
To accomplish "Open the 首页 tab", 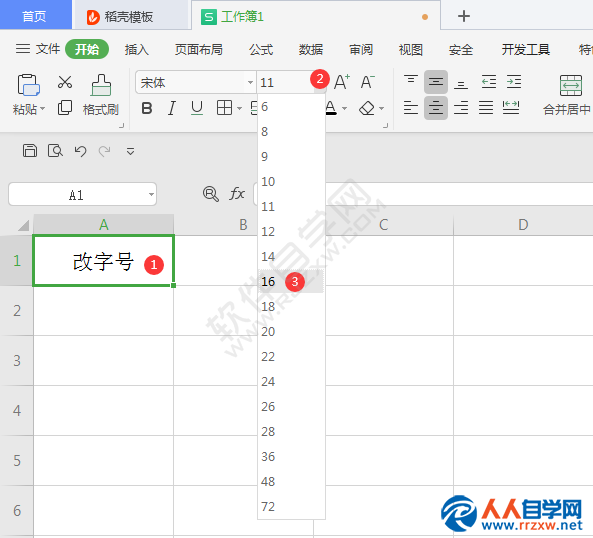I will coord(36,15).
